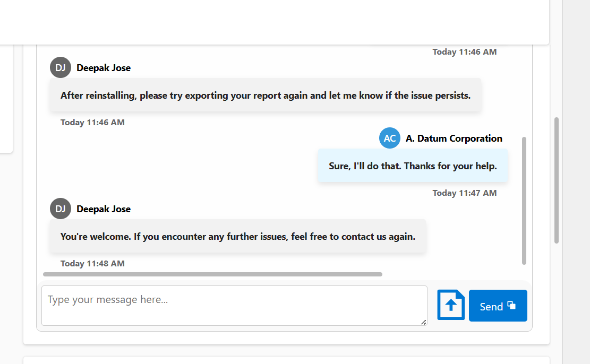Click the 'Type your message here' field
The width and height of the screenshot is (590, 364).
pyautogui.click(x=234, y=305)
